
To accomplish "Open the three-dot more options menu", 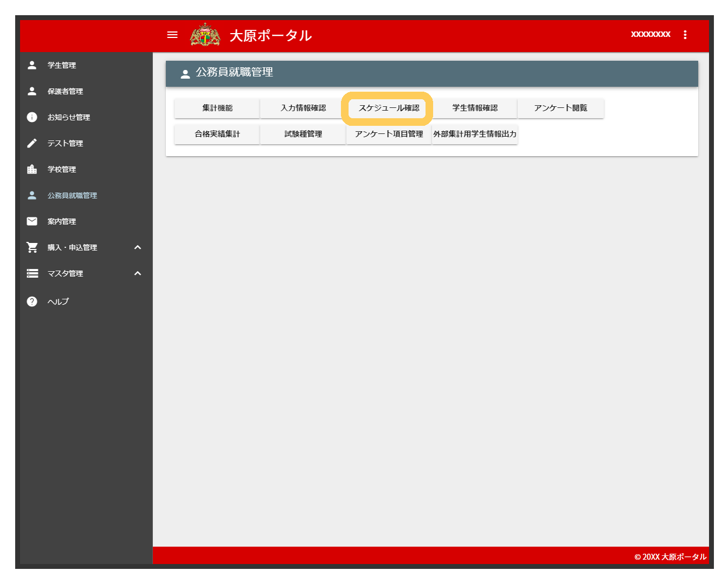I will (685, 35).
